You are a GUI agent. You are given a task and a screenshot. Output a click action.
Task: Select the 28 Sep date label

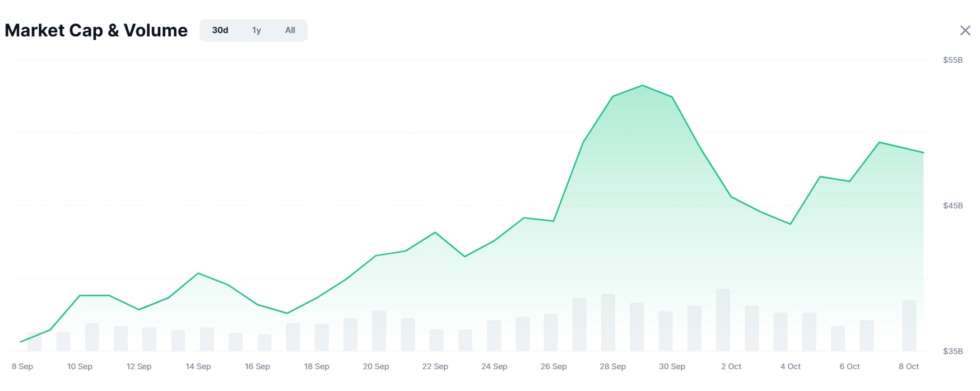tap(612, 366)
